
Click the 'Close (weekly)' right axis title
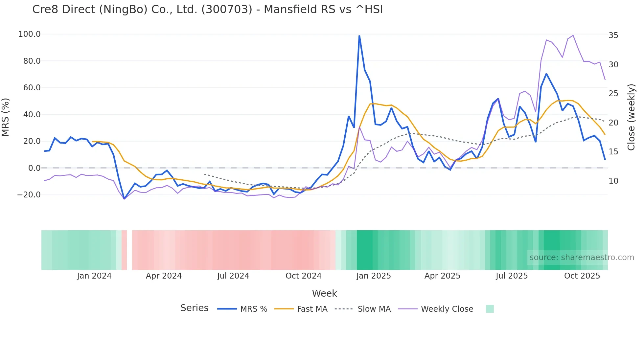[631, 117]
